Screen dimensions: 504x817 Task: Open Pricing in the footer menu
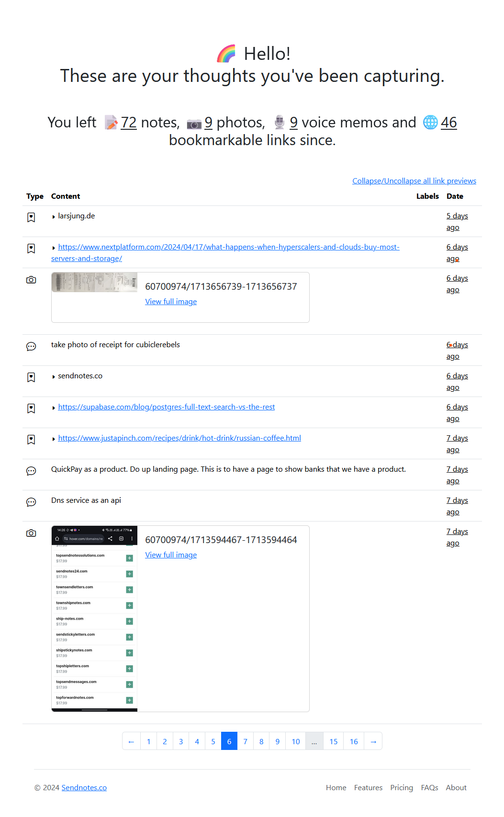pyautogui.click(x=402, y=788)
